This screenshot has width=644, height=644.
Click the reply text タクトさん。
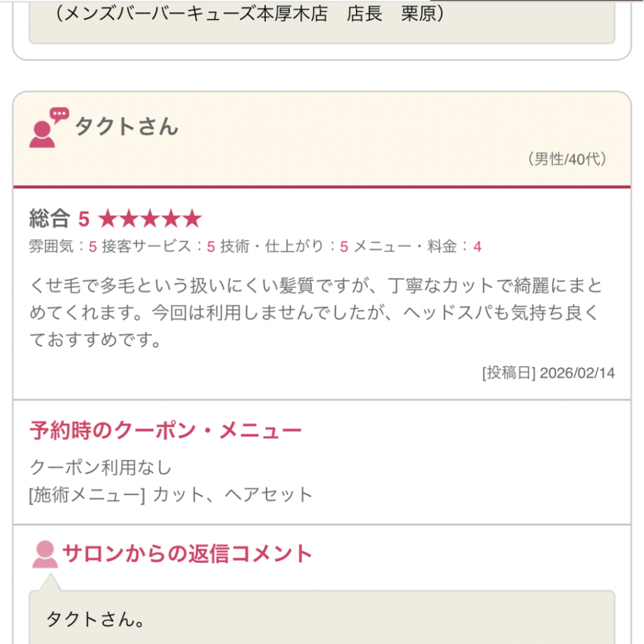pyautogui.click(x=96, y=619)
